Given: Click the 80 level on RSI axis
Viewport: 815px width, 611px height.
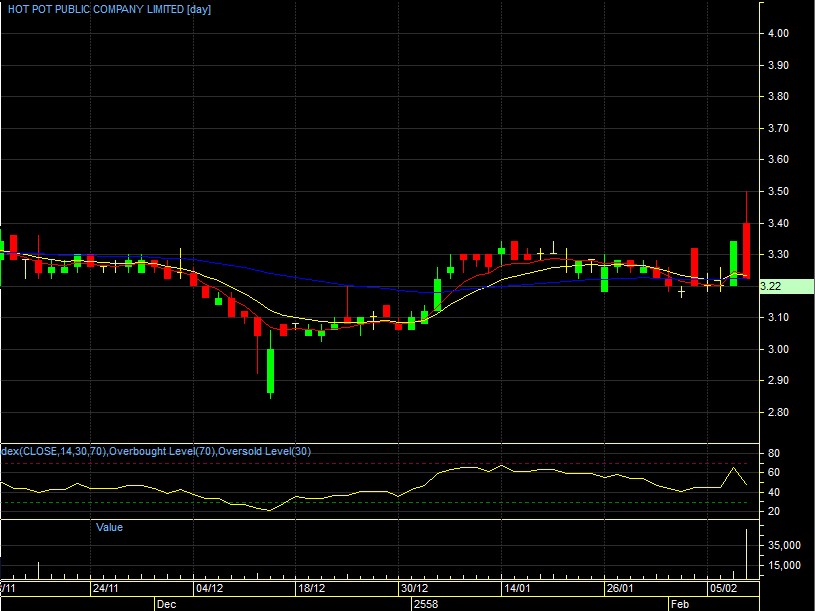Looking at the screenshot, I should 774,454.
